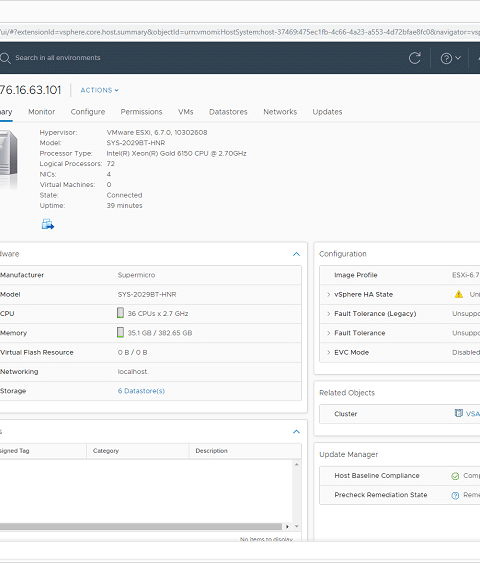Viewport: 480px width, 563px height.
Task: Go to the Datastores tab
Action: coord(228,112)
